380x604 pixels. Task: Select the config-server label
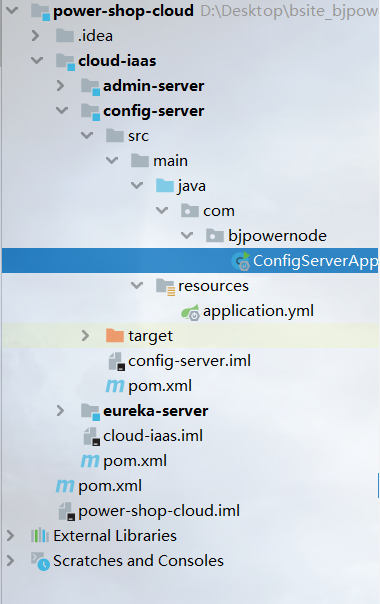click(x=154, y=111)
